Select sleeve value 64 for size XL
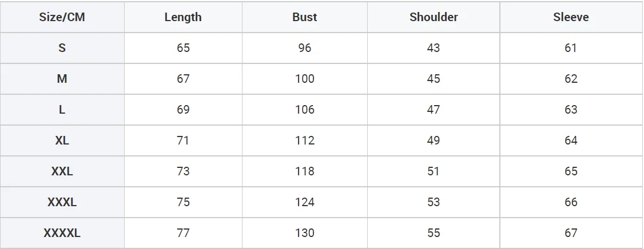644x249 pixels. click(x=571, y=140)
